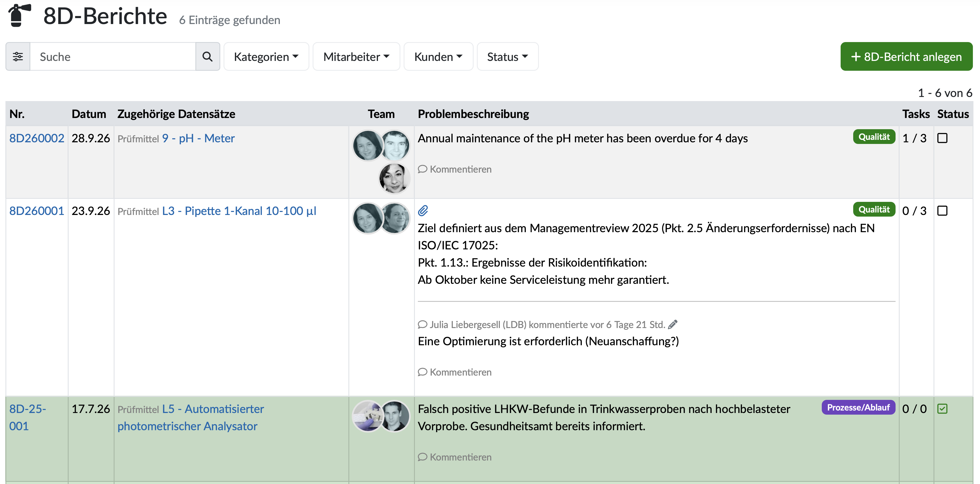Sort by the Datum column header

tap(89, 114)
